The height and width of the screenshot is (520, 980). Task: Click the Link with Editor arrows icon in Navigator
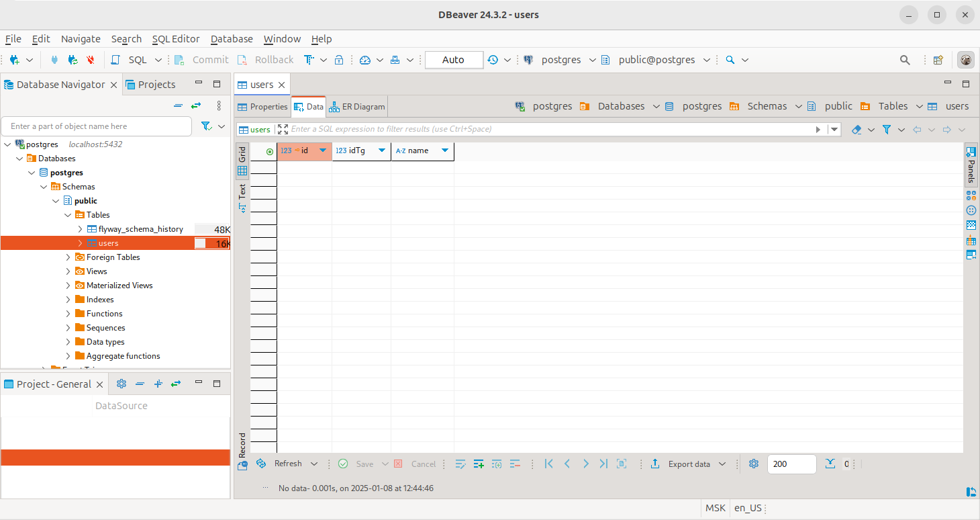tap(196, 105)
